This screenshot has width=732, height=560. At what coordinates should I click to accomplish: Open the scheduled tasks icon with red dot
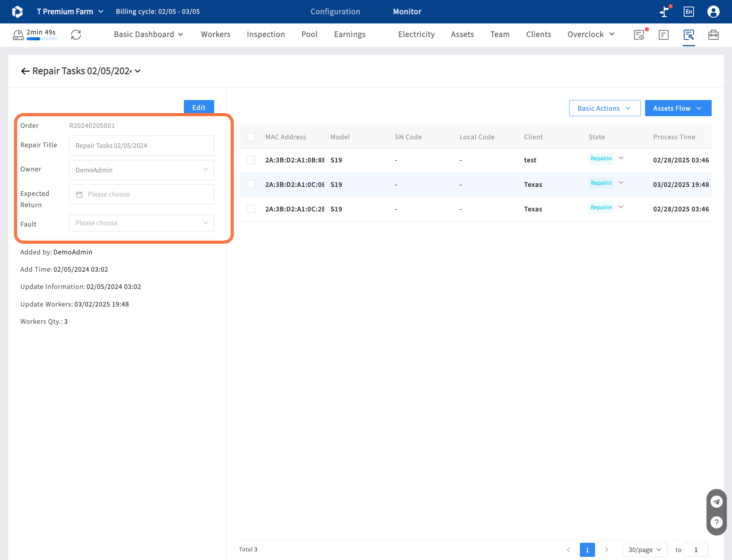click(x=639, y=35)
